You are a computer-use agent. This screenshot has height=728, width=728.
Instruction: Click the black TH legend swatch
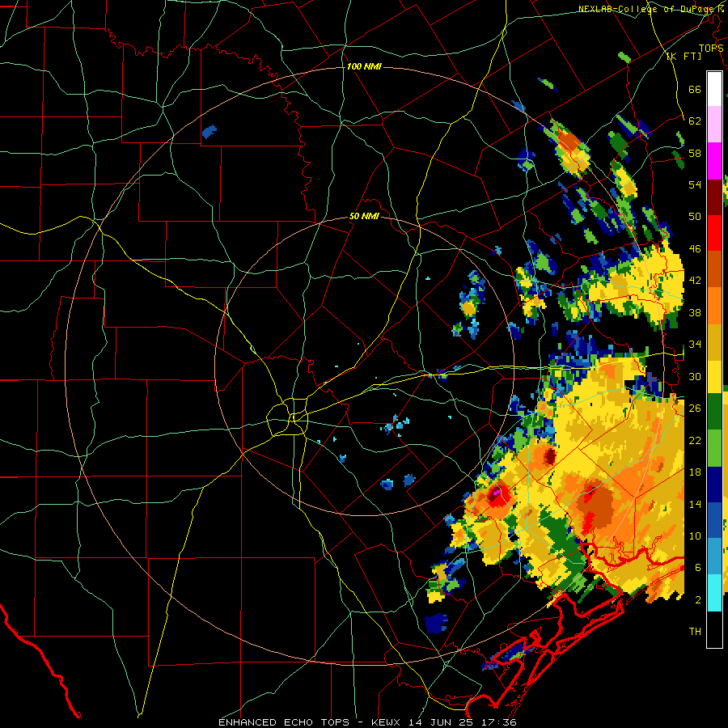714,629
